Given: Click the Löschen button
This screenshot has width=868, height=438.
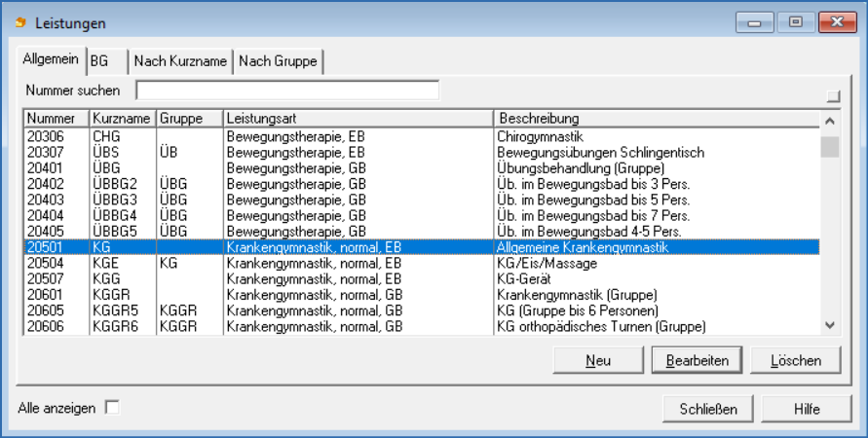Looking at the screenshot, I should point(796,360).
